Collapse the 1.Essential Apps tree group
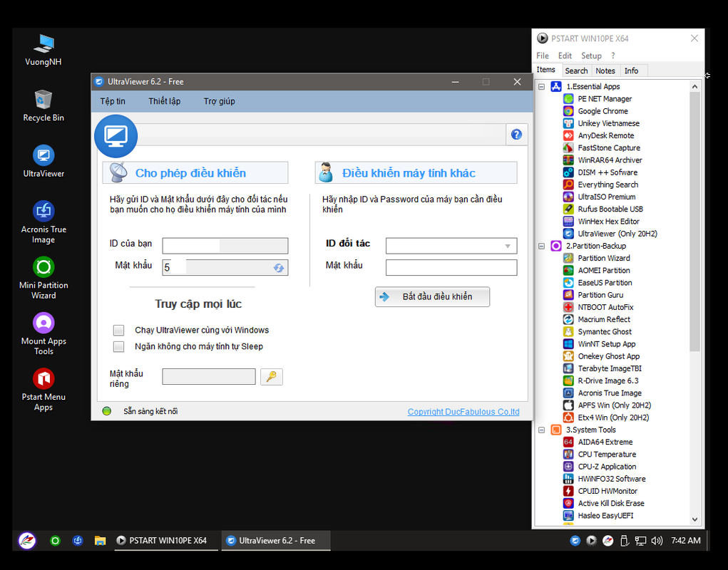Viewport: 728px width, 570px height. click(x=541, y=86)
